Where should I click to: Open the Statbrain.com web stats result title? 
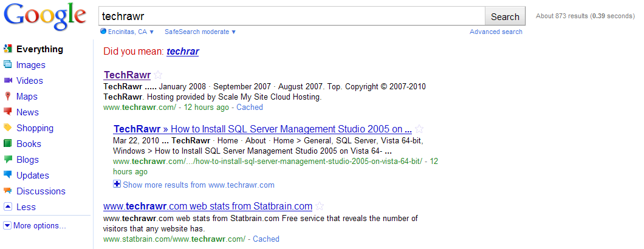click(208, 206)
